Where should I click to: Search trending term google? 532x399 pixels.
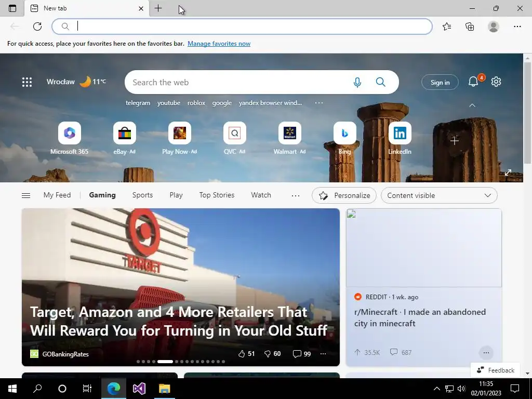pyautogui.click(x=222, y=103)
